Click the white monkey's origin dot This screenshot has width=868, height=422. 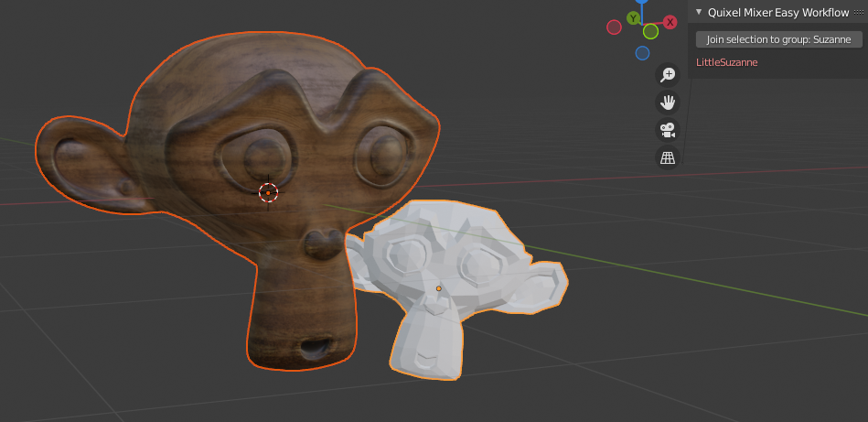pos(439,288)
